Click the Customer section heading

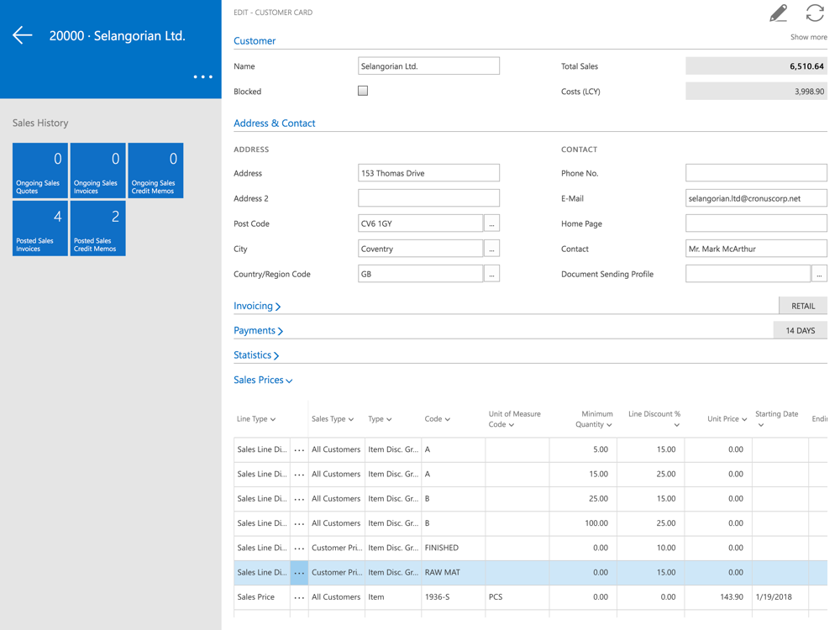[255, 40]
